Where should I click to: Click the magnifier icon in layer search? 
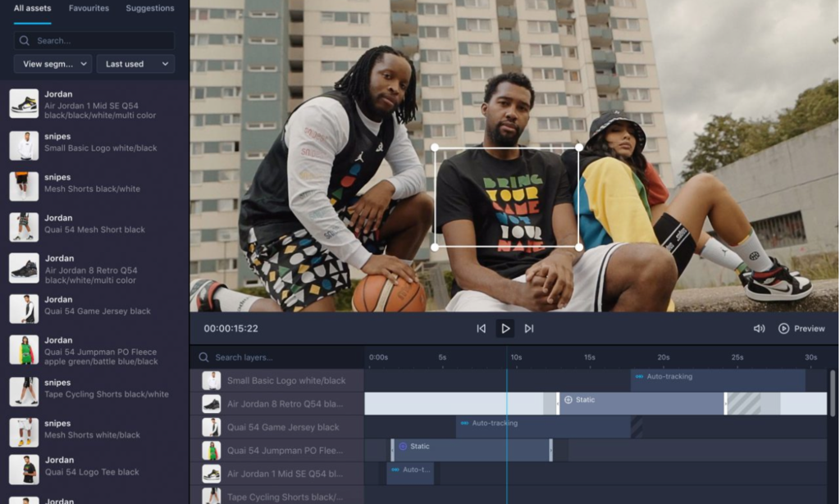click(203, 357)
